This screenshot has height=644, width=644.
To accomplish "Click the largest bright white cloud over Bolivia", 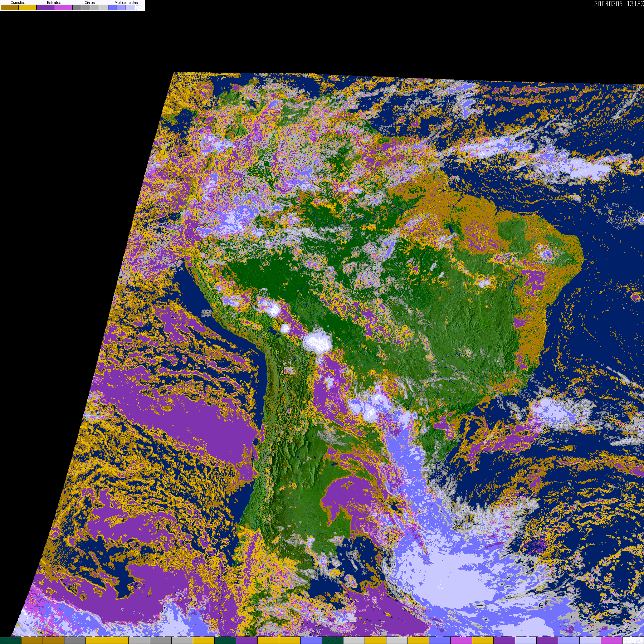I will pos(317,342).
